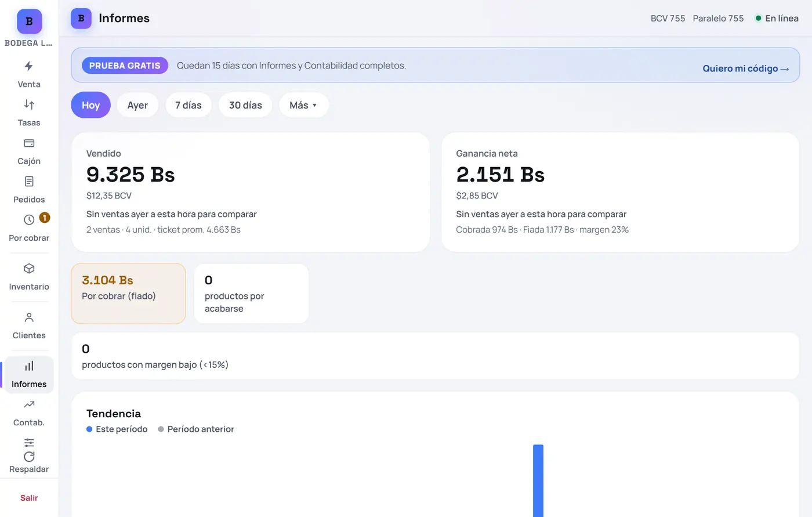812x517 pixels.
Task: Open the productos con margen bajo card
Action: click(x=435, y=356)
